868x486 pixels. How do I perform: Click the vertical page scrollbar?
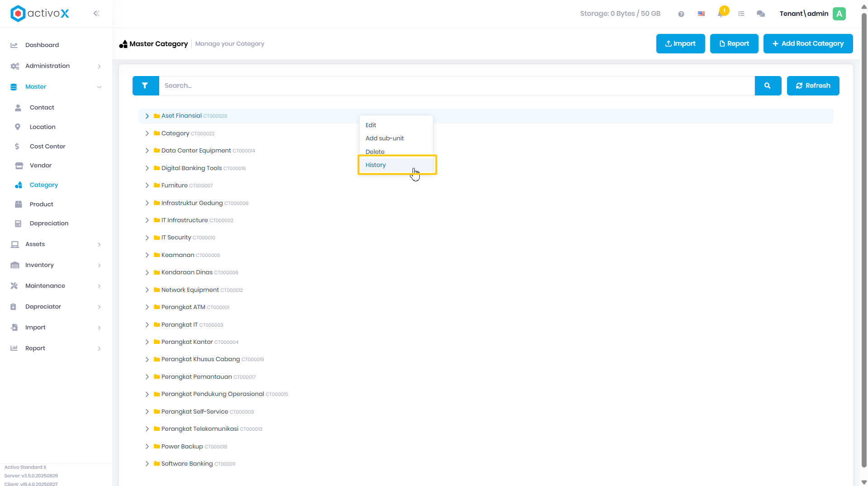(x=864, y=240)
